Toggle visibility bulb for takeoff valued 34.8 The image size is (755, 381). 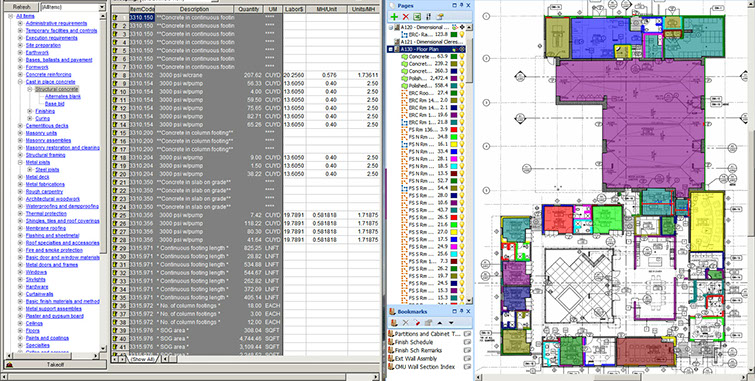[x=462, y=137]
